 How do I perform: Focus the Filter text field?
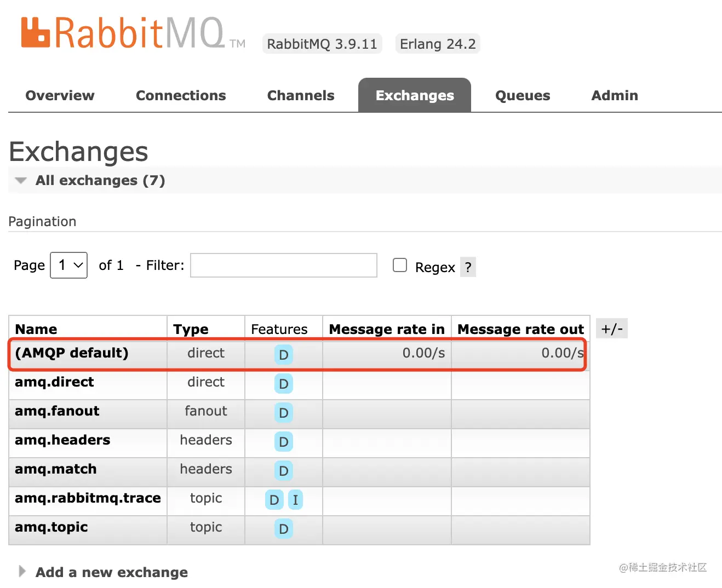(284, 265)
